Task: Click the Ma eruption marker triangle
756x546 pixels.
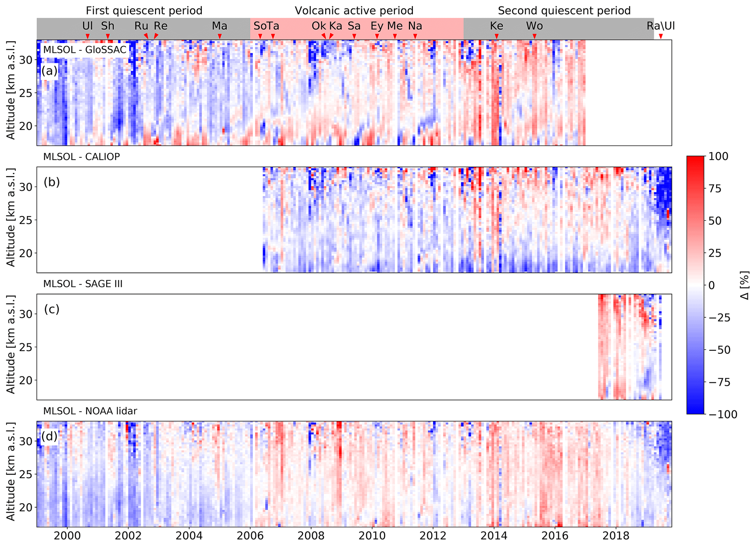Action: click(219, 36)
